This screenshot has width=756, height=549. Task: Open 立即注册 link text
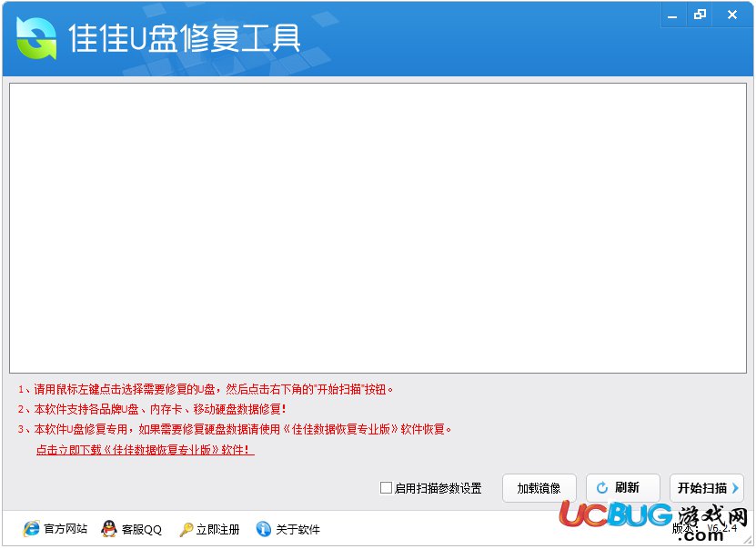(218, 529)
